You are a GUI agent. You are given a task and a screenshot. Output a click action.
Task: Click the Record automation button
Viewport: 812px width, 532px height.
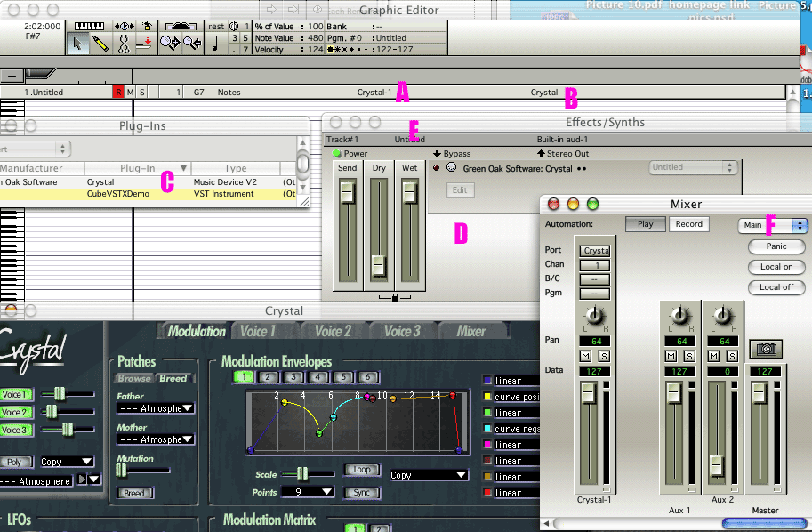click(688, 224)
